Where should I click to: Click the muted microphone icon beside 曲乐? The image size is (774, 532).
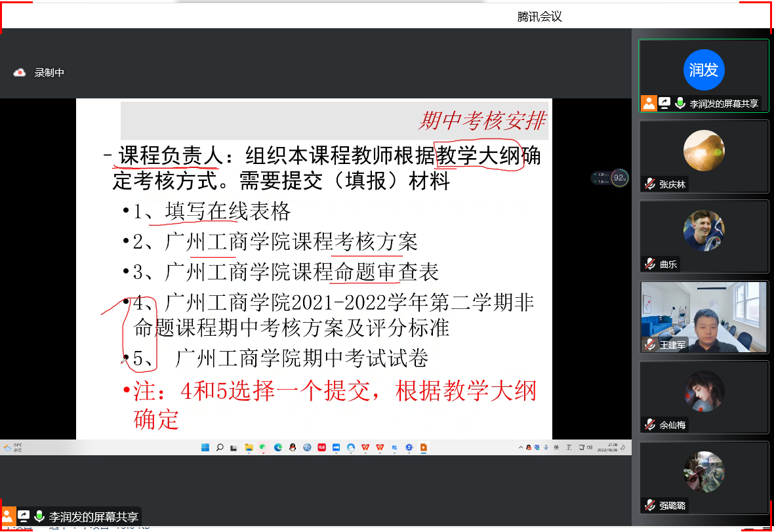(649, 264)
